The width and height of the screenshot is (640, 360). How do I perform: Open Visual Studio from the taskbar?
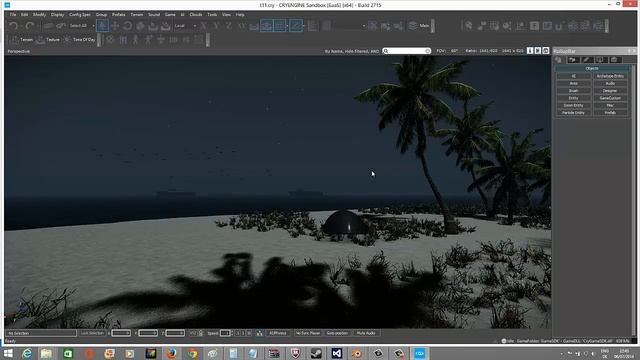point(337,353)
